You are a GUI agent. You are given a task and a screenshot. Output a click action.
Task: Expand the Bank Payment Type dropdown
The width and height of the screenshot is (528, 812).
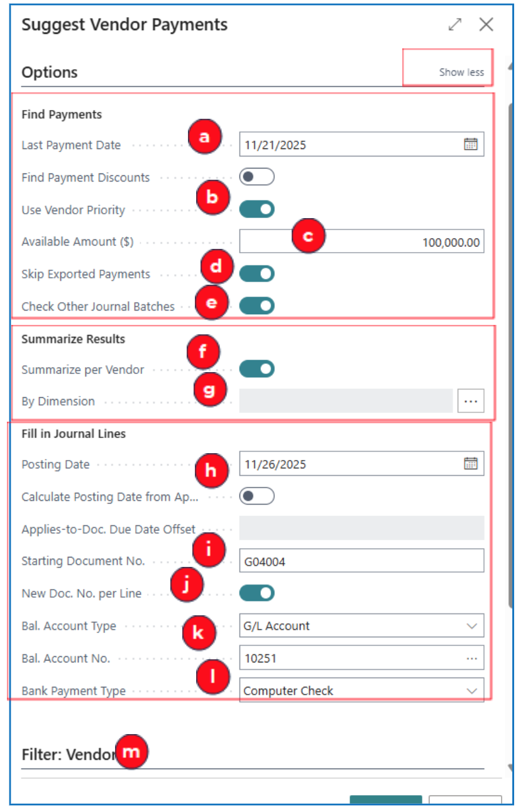(361, 691)
